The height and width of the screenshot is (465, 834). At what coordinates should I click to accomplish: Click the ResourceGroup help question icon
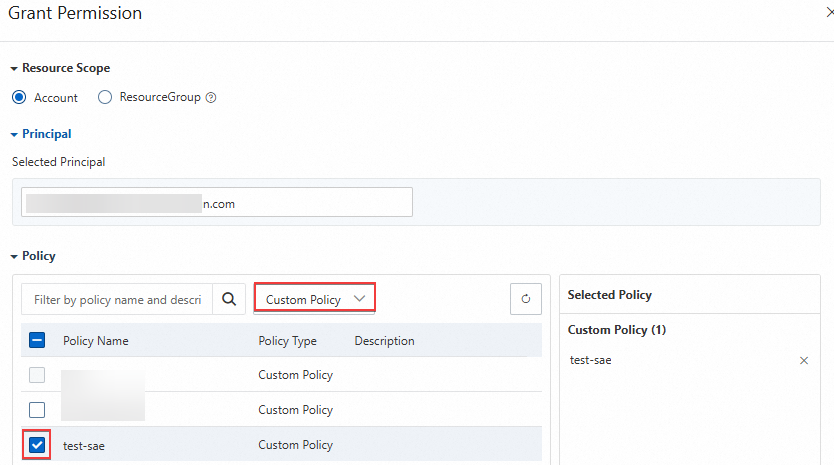pyautogui.click(x=211, y=98)
